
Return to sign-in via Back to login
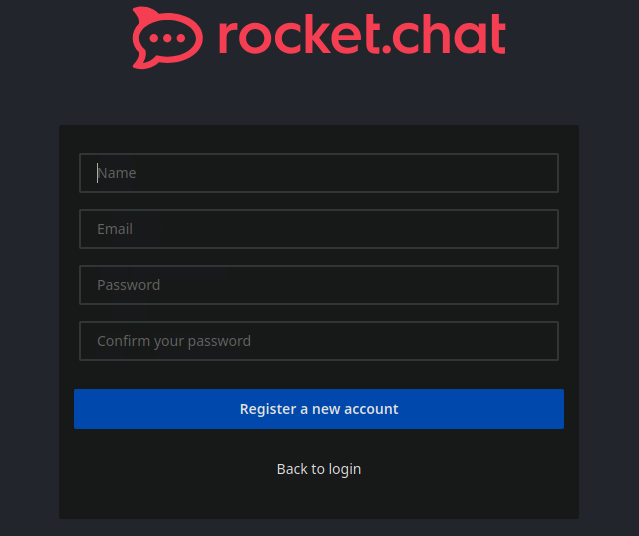(319, 469)
